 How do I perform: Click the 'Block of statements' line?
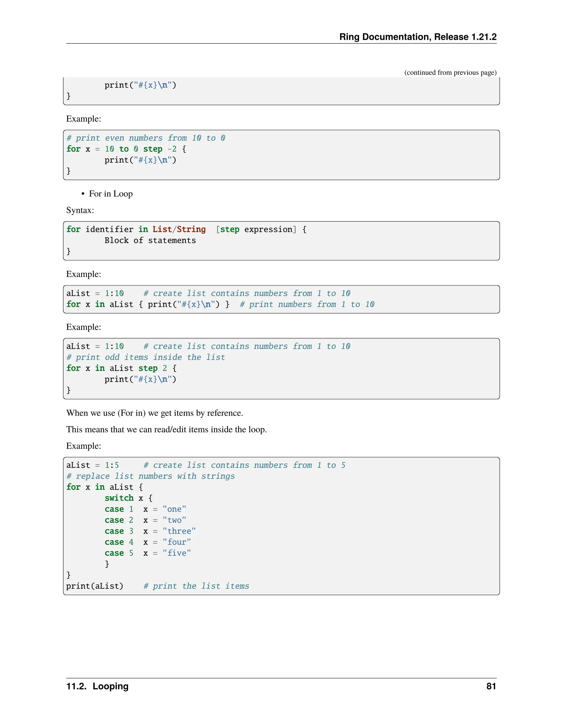150,240
